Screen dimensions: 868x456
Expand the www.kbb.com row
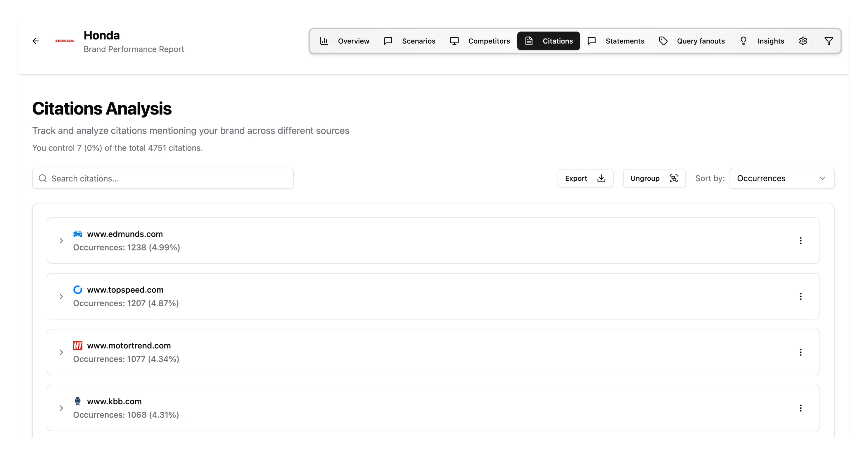[x=61, y=408]
